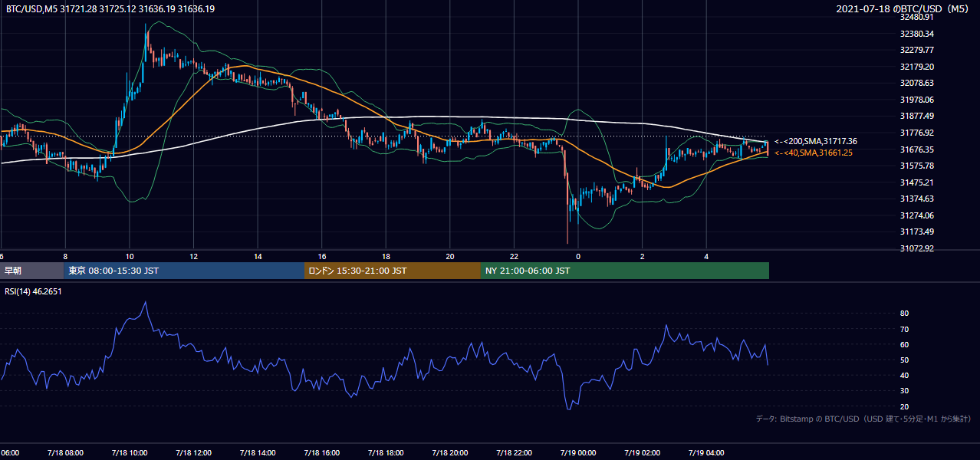
Task: Click the 7/19 04:00 date axis label
Action: click(x=706, y=452)
